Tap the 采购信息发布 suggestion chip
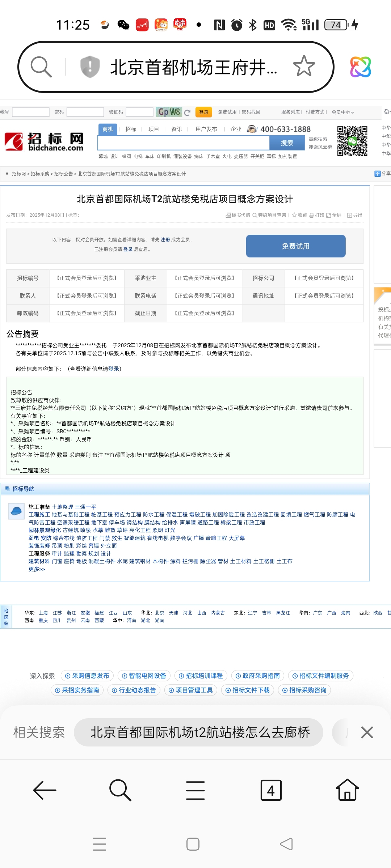 87,676
